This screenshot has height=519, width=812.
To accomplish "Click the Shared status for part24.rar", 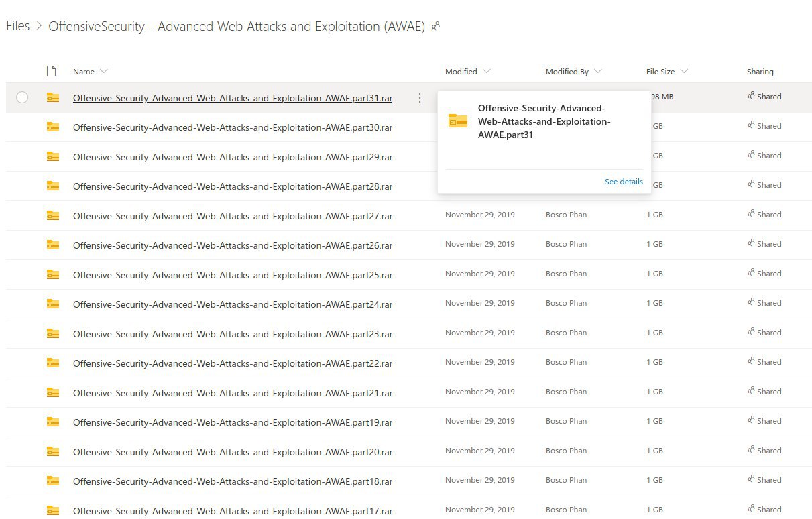I will coord(764,303).
